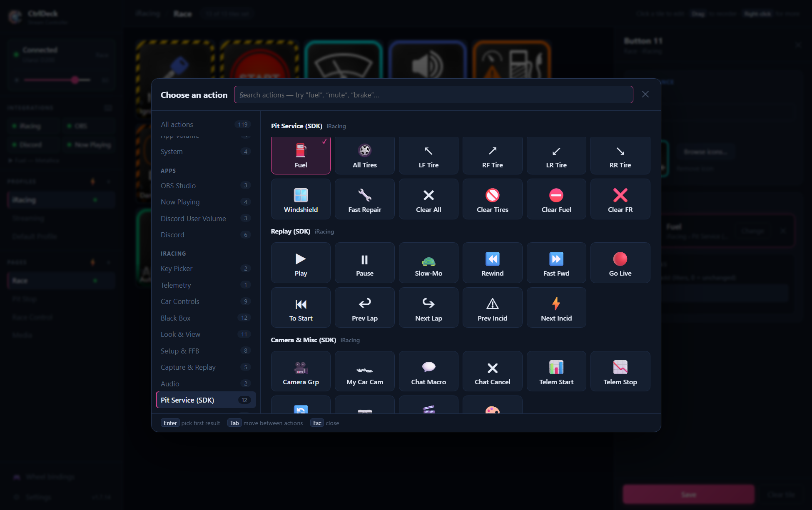
Task: Pick the Rewind replay action
Action: [x=493, y=263]
